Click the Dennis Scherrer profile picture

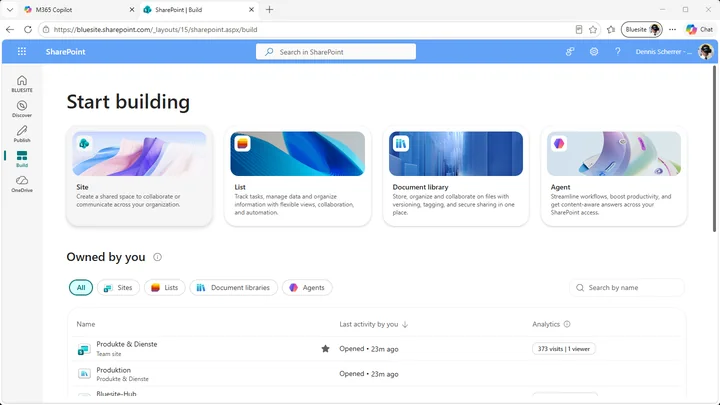point(705,51)
